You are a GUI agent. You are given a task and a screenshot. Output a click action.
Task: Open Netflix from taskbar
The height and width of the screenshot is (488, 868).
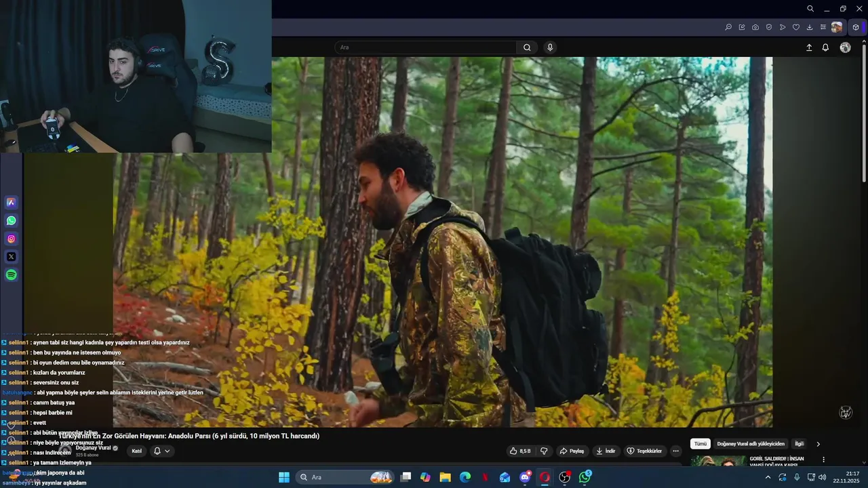click(486, 477)
